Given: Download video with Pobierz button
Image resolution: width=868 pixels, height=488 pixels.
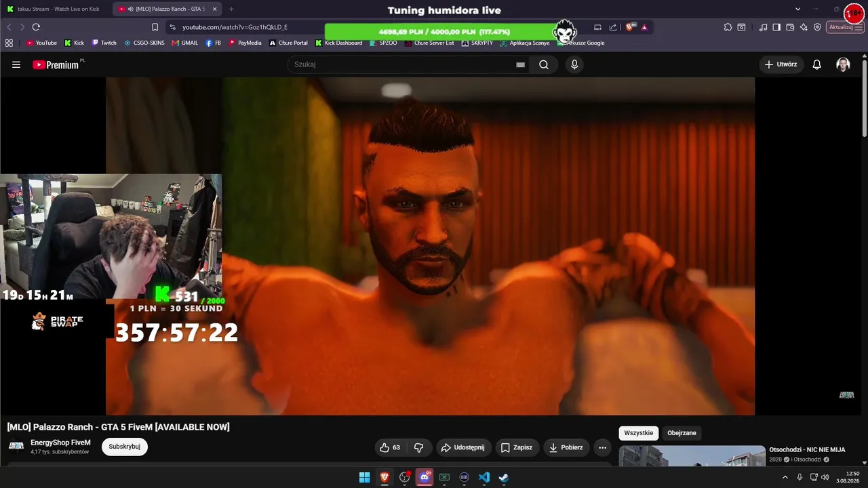Looking at the screenshot, I should tap(566, 447).
